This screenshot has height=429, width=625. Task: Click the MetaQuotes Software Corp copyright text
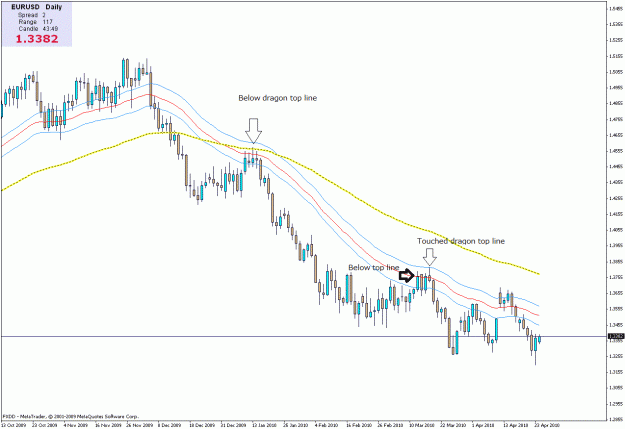tap(71, 417)
